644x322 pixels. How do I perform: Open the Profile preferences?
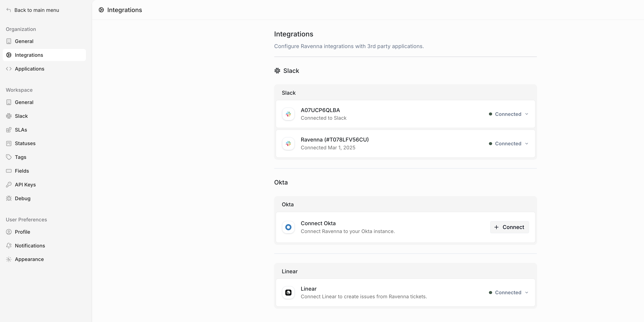click(x=44, y=232)
